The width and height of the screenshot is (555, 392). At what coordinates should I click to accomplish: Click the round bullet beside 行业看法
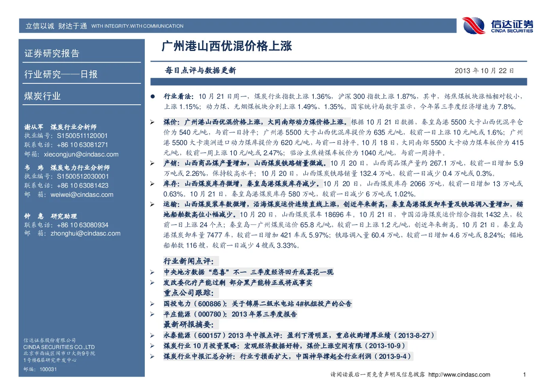click(x=153, y=96)
